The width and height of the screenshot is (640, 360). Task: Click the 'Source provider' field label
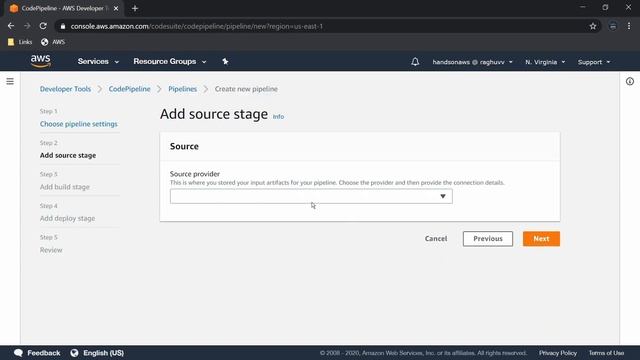tap(195, 173)
